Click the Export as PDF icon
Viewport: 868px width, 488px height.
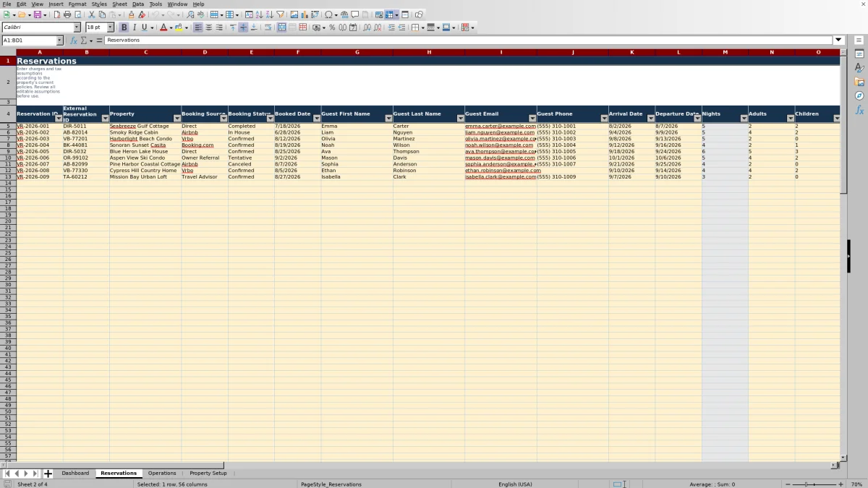[x=57, y=14]
